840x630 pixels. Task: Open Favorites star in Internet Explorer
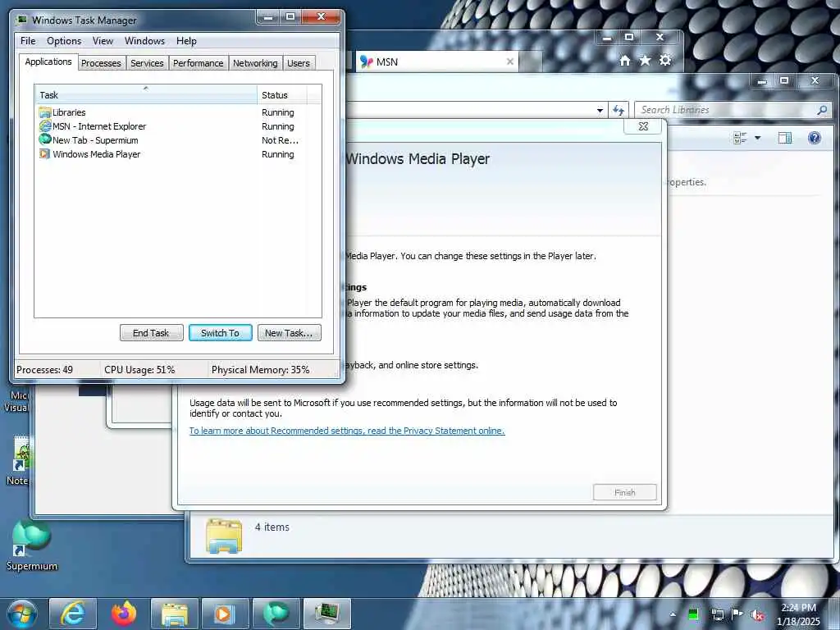tap(645, 60)
